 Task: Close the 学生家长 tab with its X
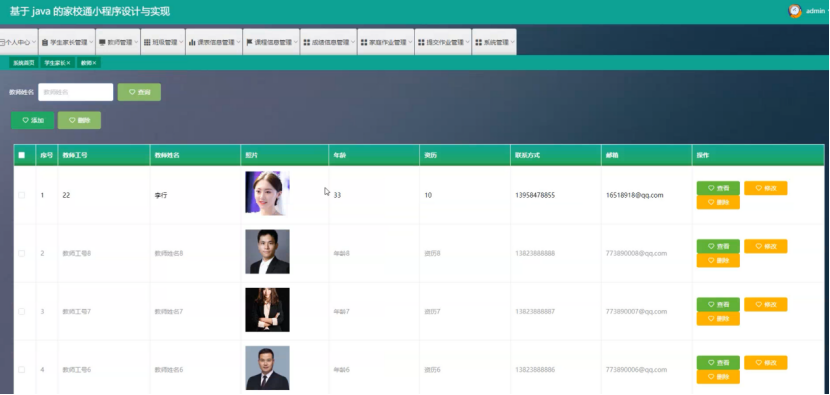[68, 63]
